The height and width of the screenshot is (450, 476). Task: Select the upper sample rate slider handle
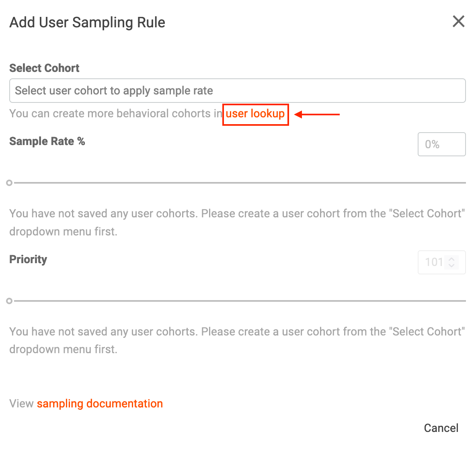9,183
